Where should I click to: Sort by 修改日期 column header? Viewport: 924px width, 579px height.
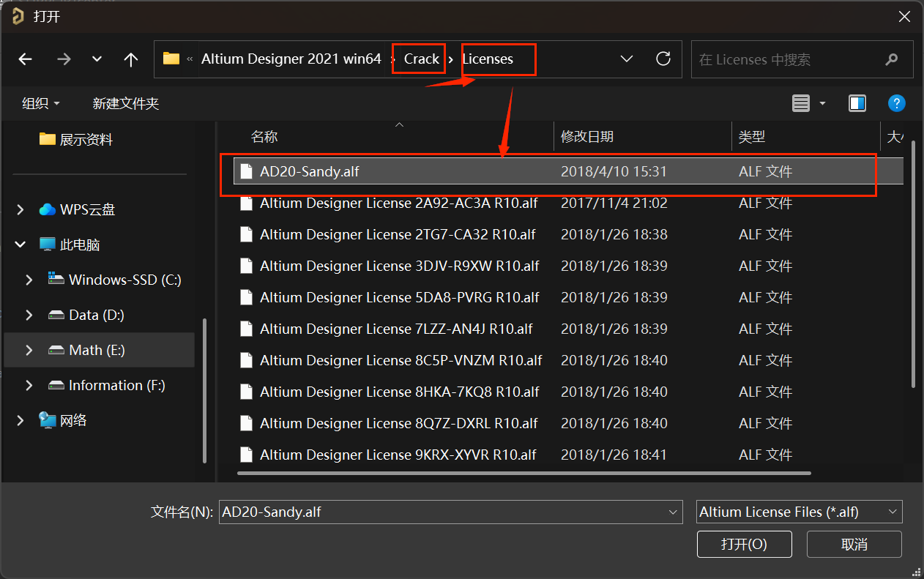coord(587,137)
